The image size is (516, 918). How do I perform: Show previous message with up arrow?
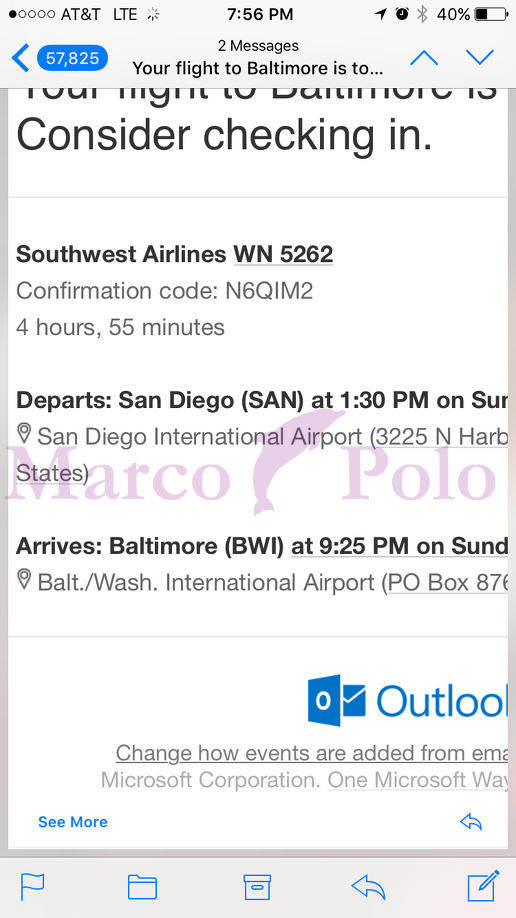point(424,58)
